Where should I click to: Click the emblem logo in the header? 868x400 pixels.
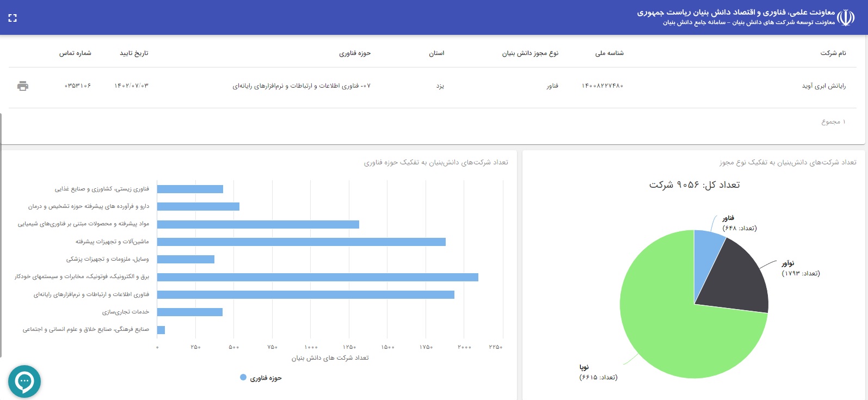tap(846, 18)
